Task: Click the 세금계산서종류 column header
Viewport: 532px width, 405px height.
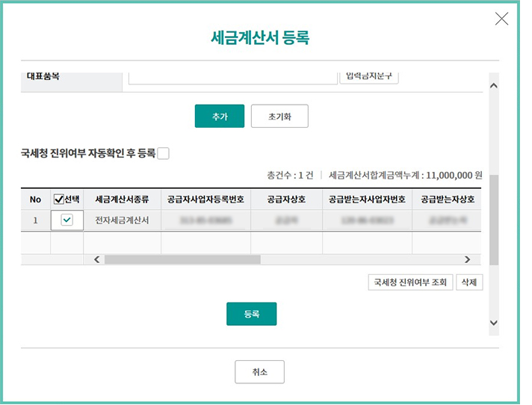Action: (122, 200)
